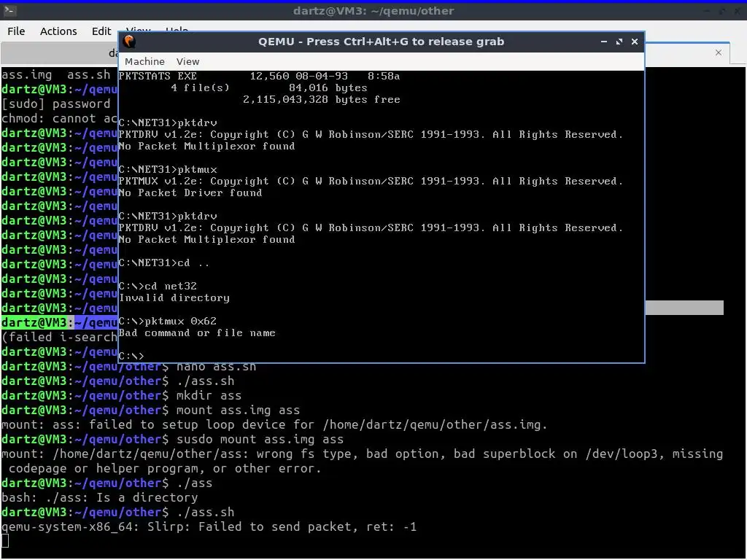Close the QEMU window
747x560 pixels.
click(634, 42)
